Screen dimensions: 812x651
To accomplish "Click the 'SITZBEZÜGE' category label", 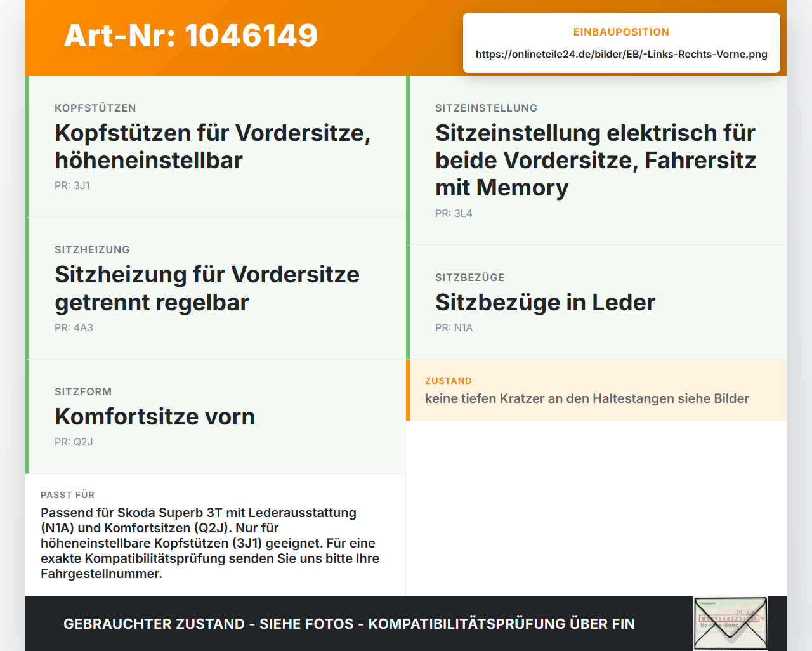I will 470,277.
